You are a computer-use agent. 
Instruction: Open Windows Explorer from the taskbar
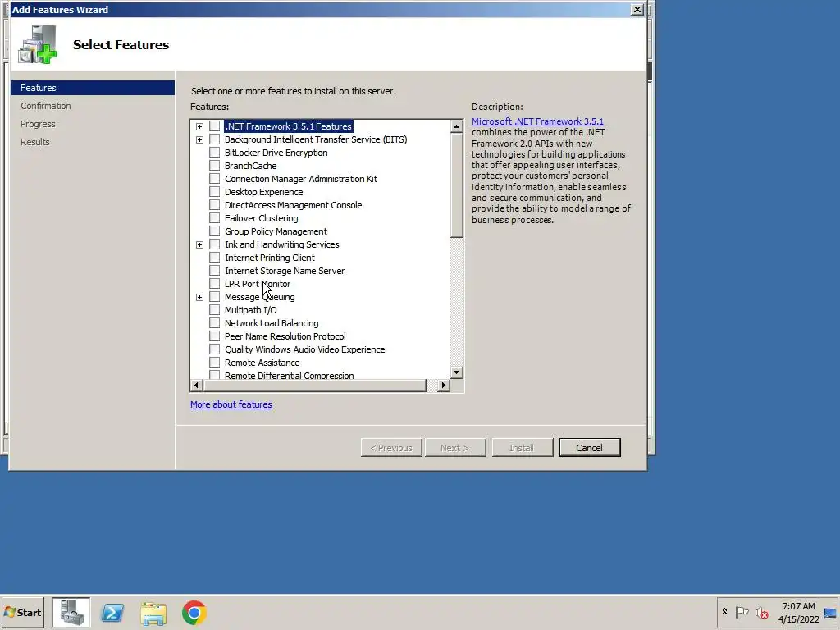[x=153, y=612]
